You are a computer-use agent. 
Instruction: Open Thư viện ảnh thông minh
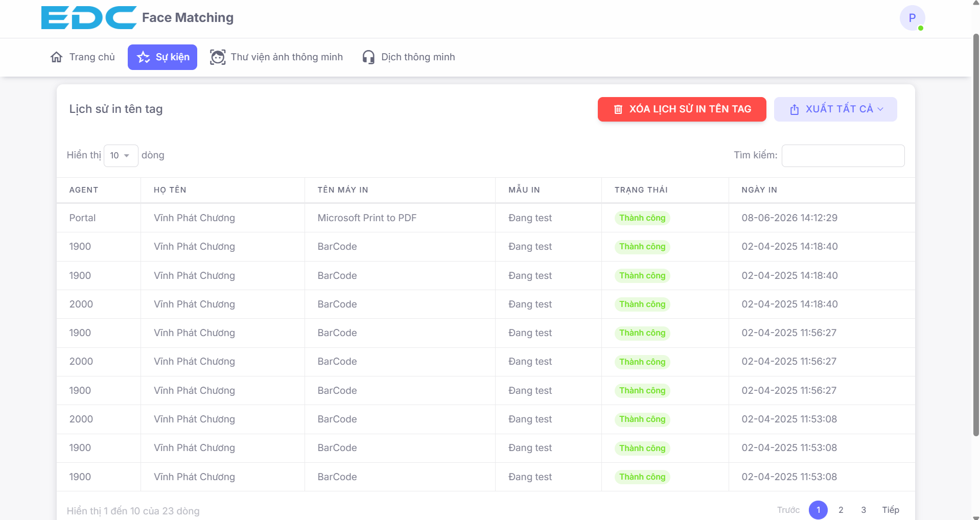click(276, 57)
